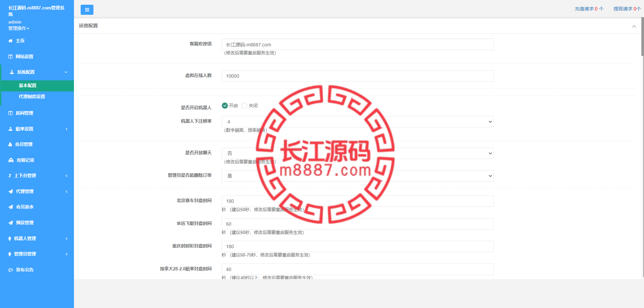The image size is (644, 308).
Task: Click the car icon for 竞猜记录
Action: [x=11, y=160]
